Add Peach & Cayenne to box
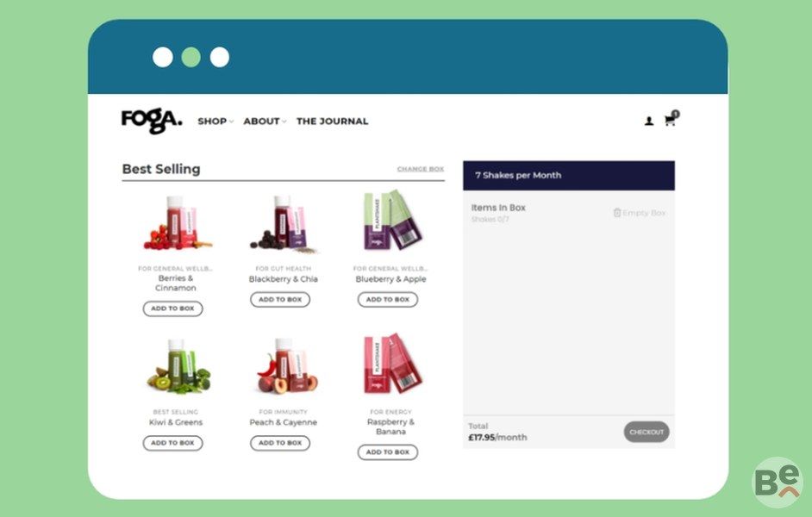The height and width of the screenshot is (517, 812). 280,443
